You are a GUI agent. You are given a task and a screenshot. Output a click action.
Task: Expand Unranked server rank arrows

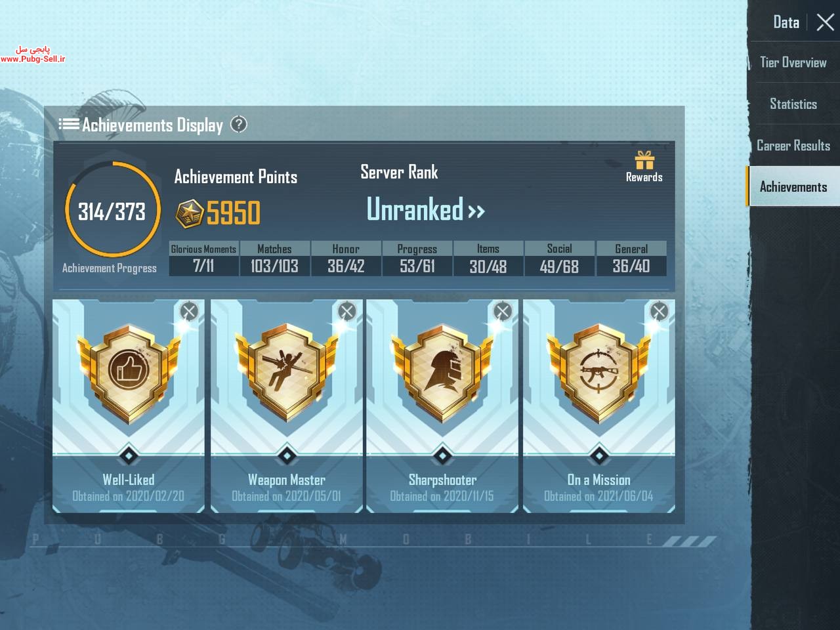(476, 211)
